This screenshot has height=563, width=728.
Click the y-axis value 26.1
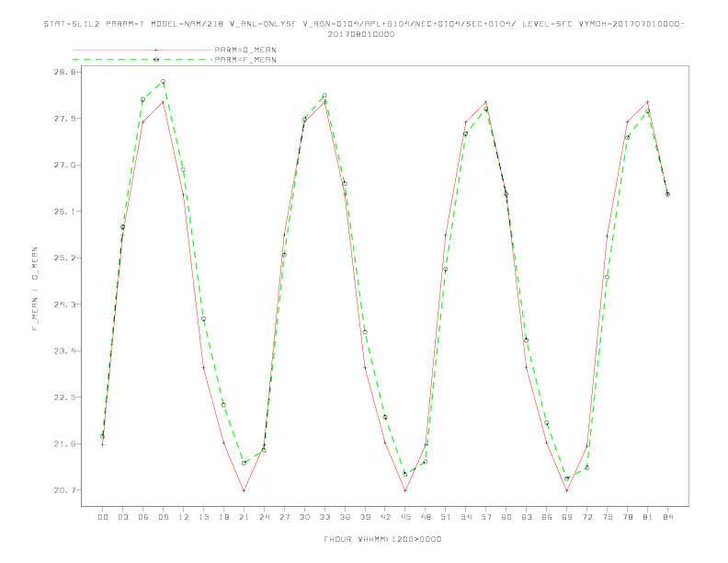[x=64, y=212]
